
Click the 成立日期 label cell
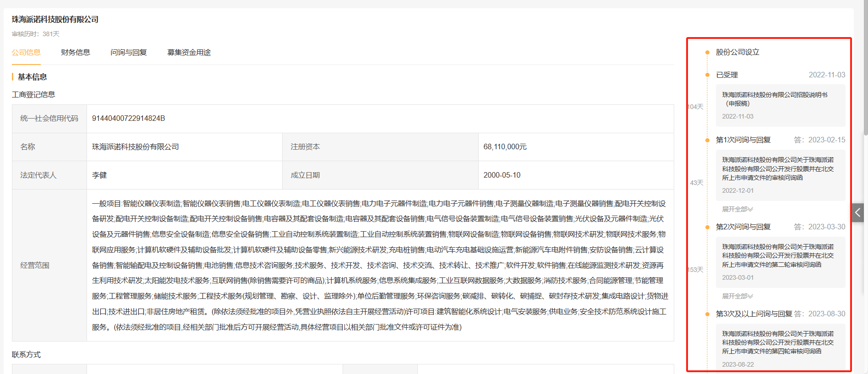[381, 175]
